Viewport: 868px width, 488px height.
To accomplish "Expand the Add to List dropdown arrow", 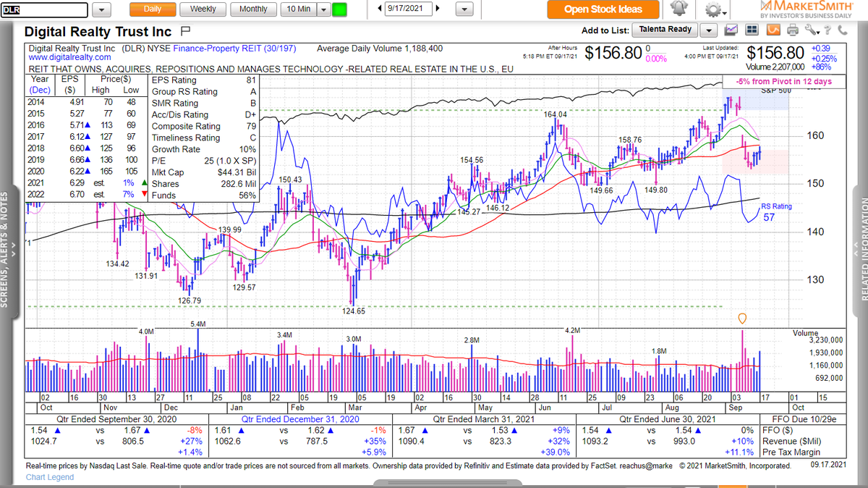I will click(x=707, y=30).
